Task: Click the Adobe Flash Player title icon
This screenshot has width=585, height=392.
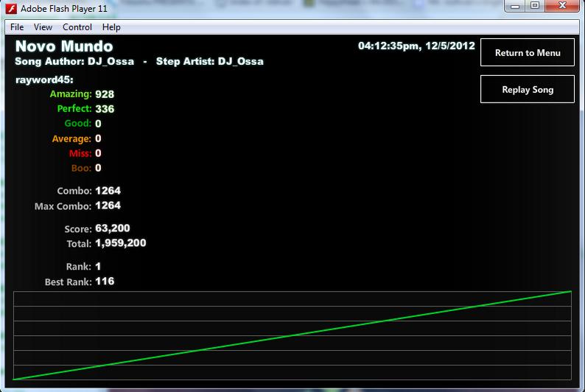Action: (x=11, y=8)
